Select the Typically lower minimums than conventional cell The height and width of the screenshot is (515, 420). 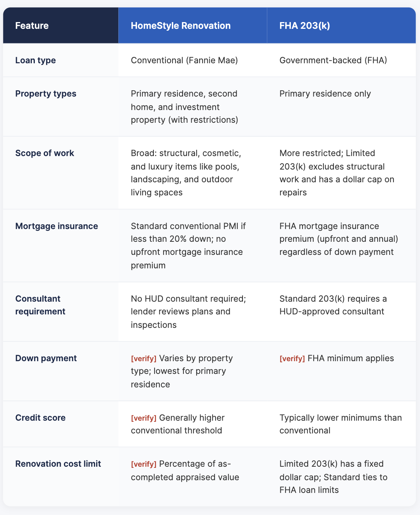(x=341, y=424)
